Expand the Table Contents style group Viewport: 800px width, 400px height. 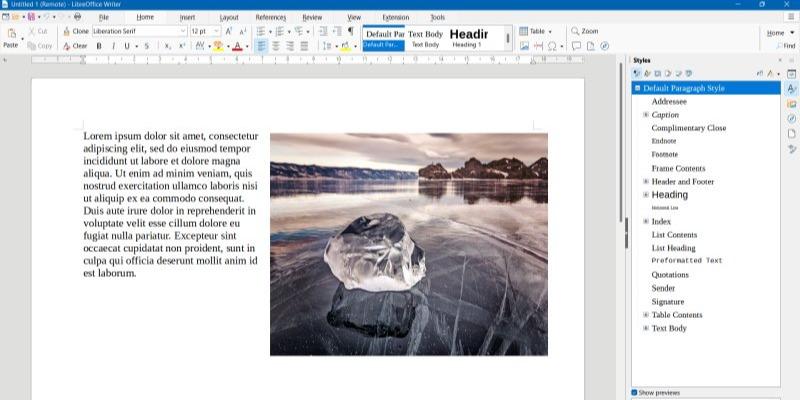tap(646, 315)
